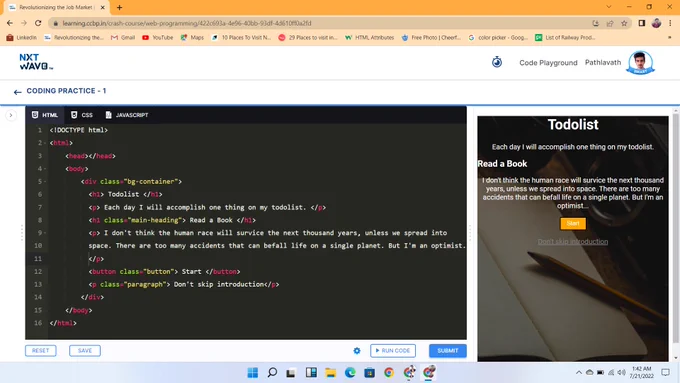Click Don't skip introduction text in preview

point(573,242)
